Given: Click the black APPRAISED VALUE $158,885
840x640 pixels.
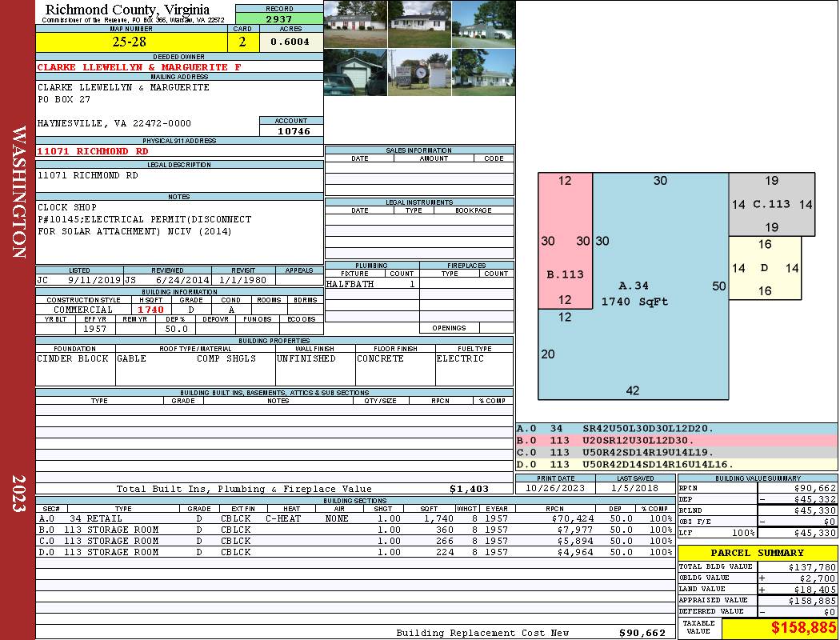Looking at the screenshot, I should click(812, 600).
